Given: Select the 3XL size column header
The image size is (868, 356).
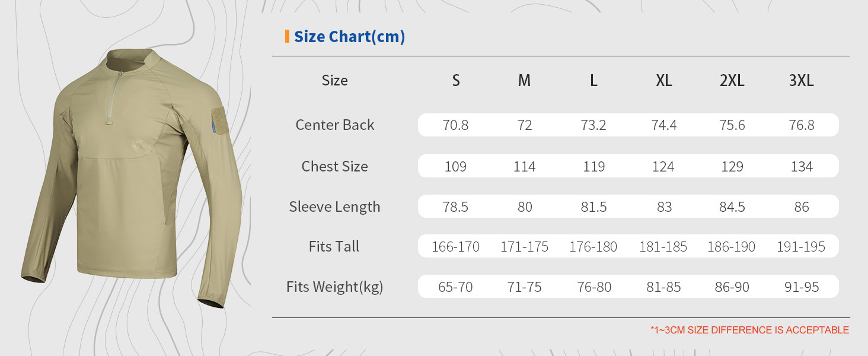Looking at the screenshot, I should 801,81.
